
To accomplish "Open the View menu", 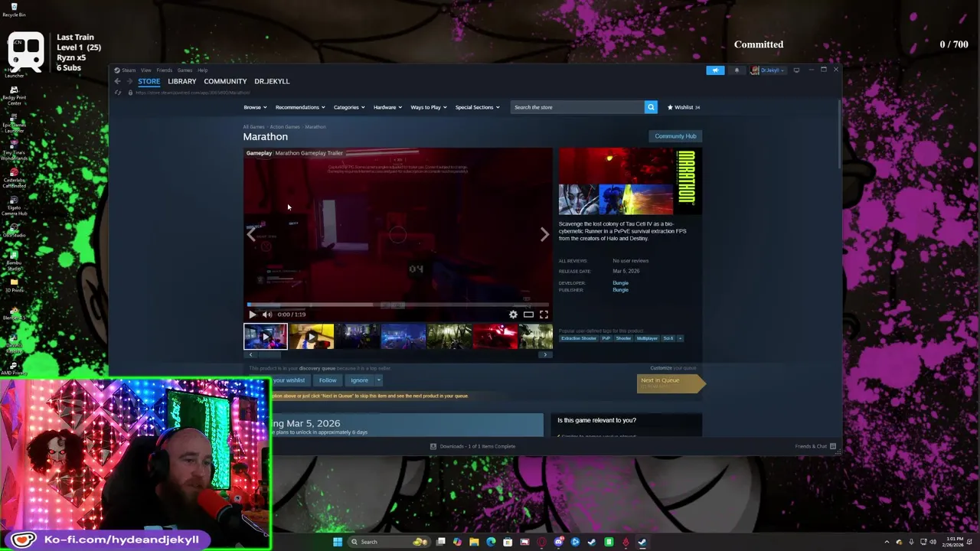I will tap(145, 70).
